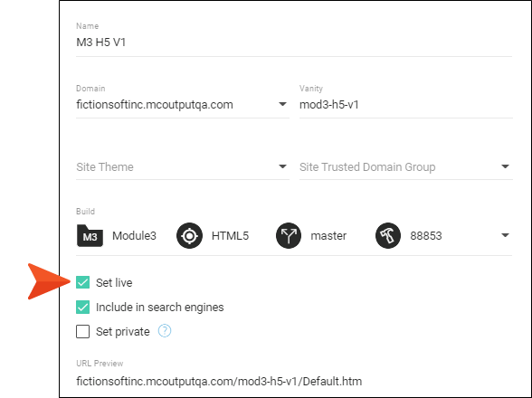Select build number 88853
Screen dimensions: 532x398
426,236
